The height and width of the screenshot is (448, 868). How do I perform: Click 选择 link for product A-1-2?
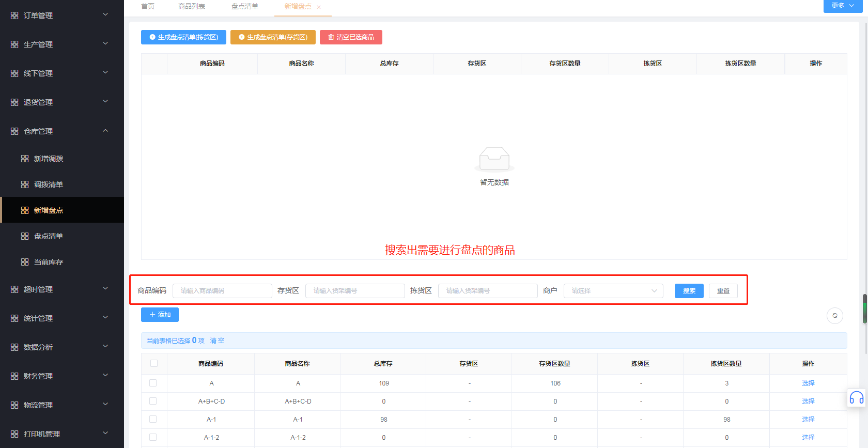tap(808, 437)
